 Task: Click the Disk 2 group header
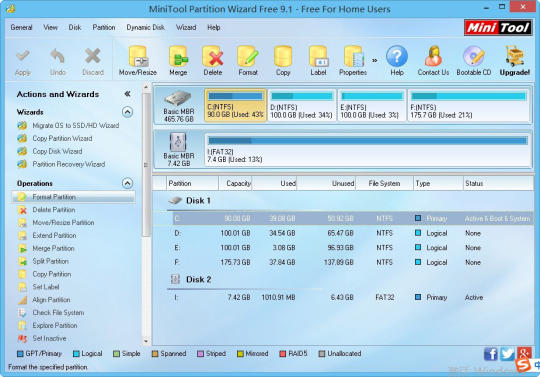[190, 279]
